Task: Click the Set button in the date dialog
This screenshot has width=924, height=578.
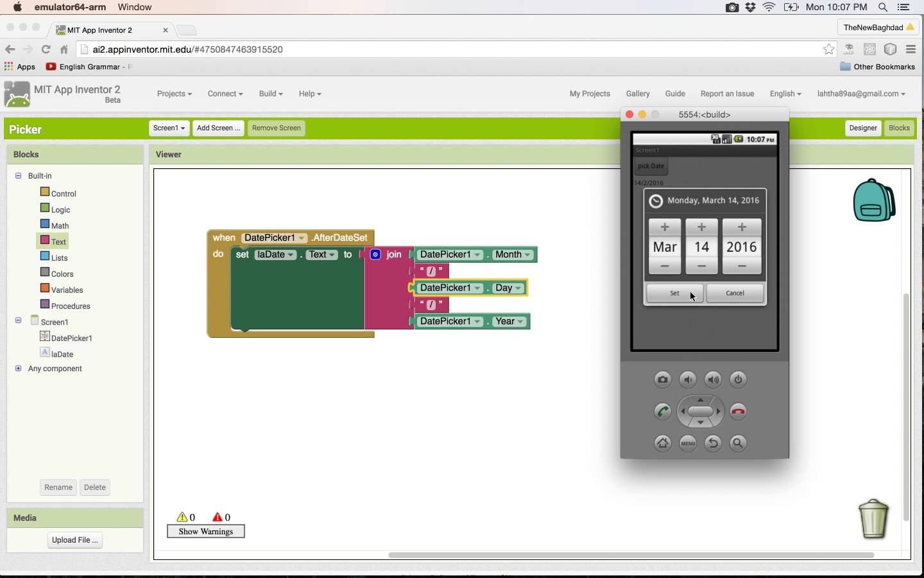Action: (674, 293)
